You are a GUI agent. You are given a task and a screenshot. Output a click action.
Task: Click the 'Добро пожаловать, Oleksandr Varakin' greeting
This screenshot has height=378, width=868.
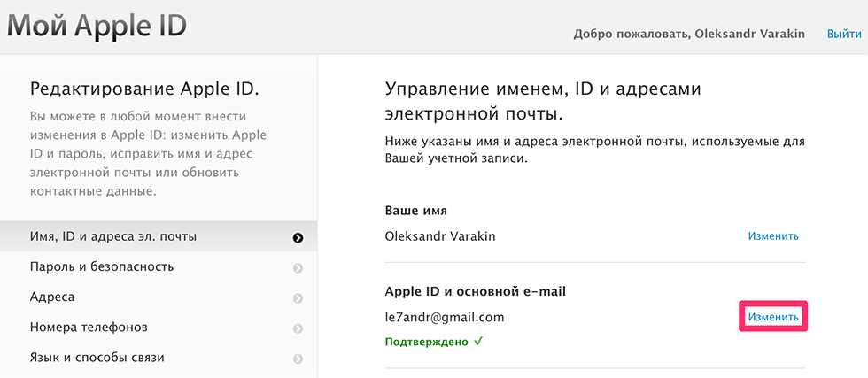click(691, 34)
